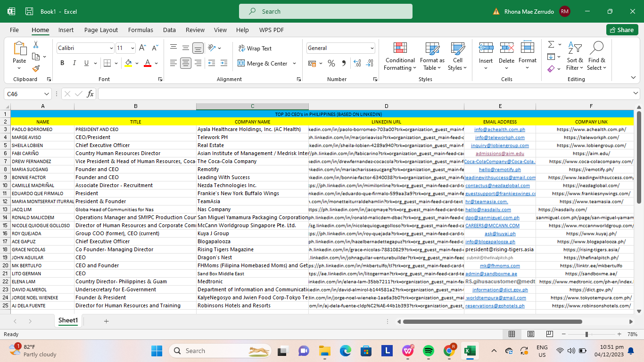Toggle Bottom Align vertical alignment
The height and width of the screenshot is (362, 644).
(198, 48)
